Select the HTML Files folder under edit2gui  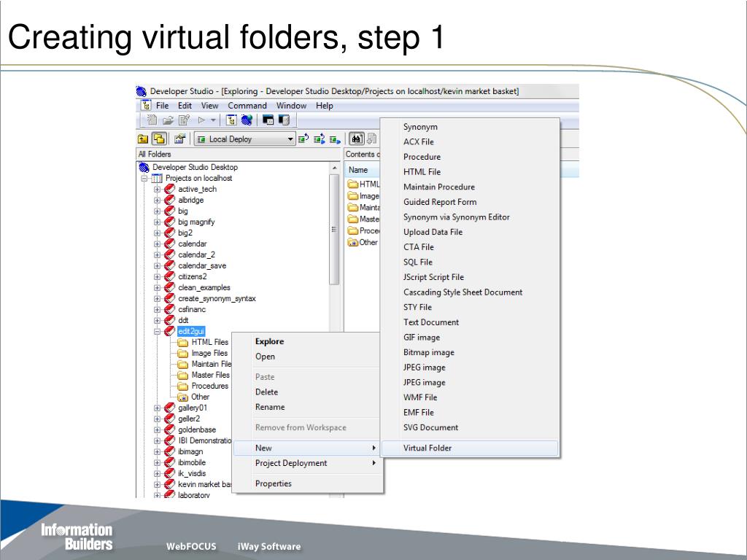point(209,343)
